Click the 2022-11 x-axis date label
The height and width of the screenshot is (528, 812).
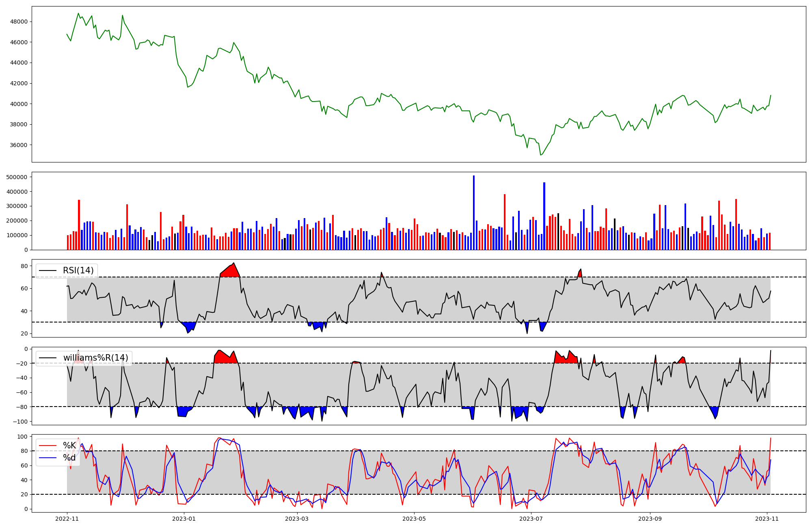67,519
